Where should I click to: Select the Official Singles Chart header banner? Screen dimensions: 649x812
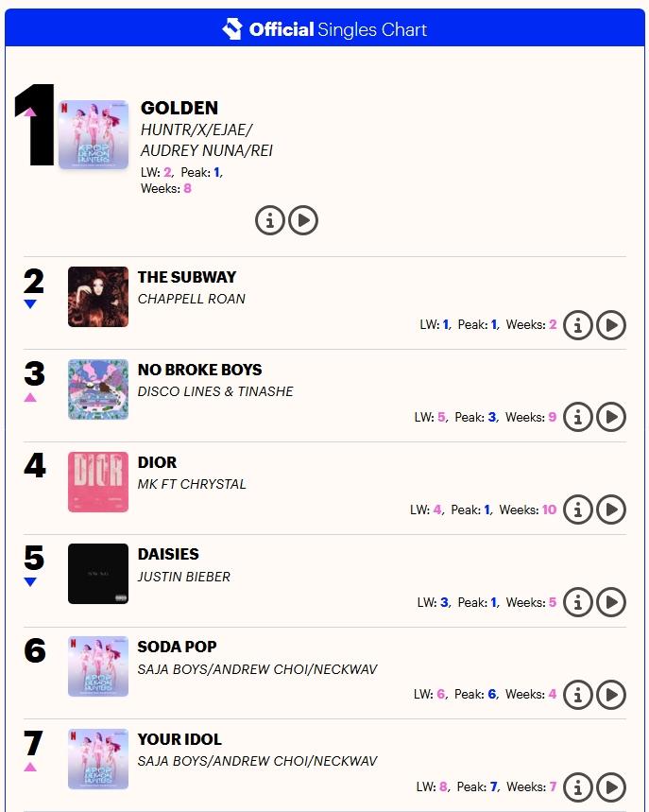click(x=324, y=29)
